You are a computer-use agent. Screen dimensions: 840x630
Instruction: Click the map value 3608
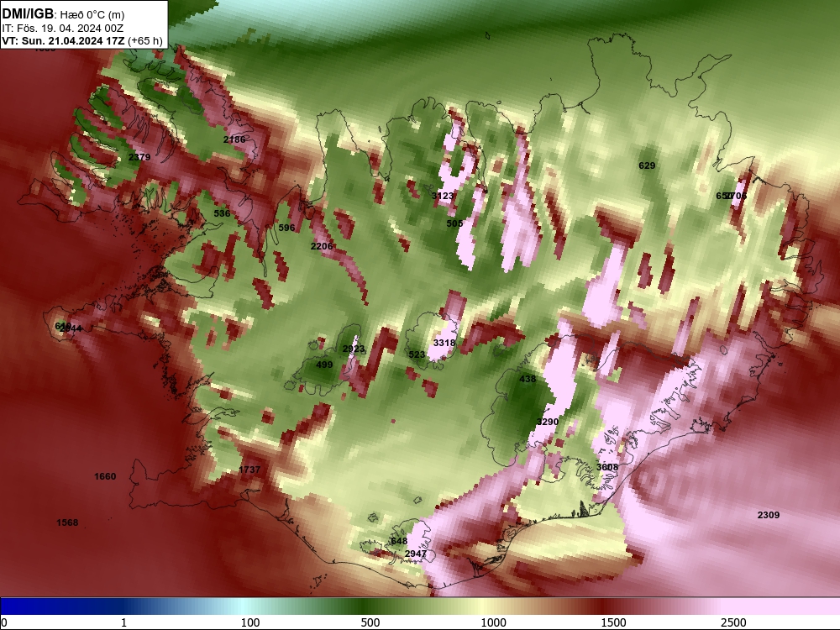pyautogui.click(x=607, y=467)
